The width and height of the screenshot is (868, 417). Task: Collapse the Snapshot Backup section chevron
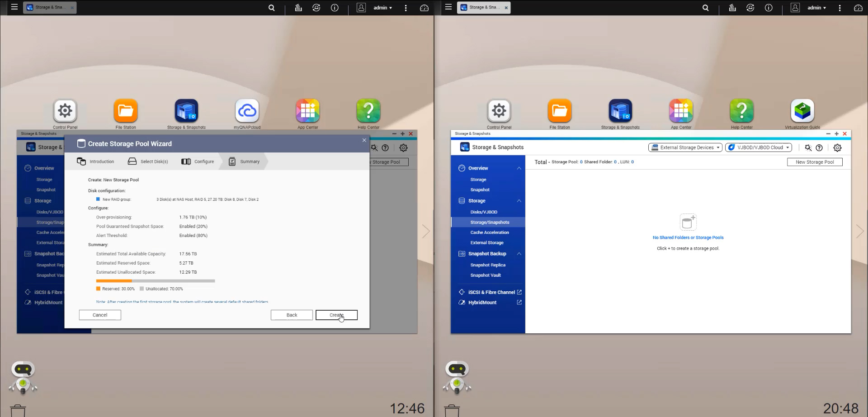pos(519,254)
